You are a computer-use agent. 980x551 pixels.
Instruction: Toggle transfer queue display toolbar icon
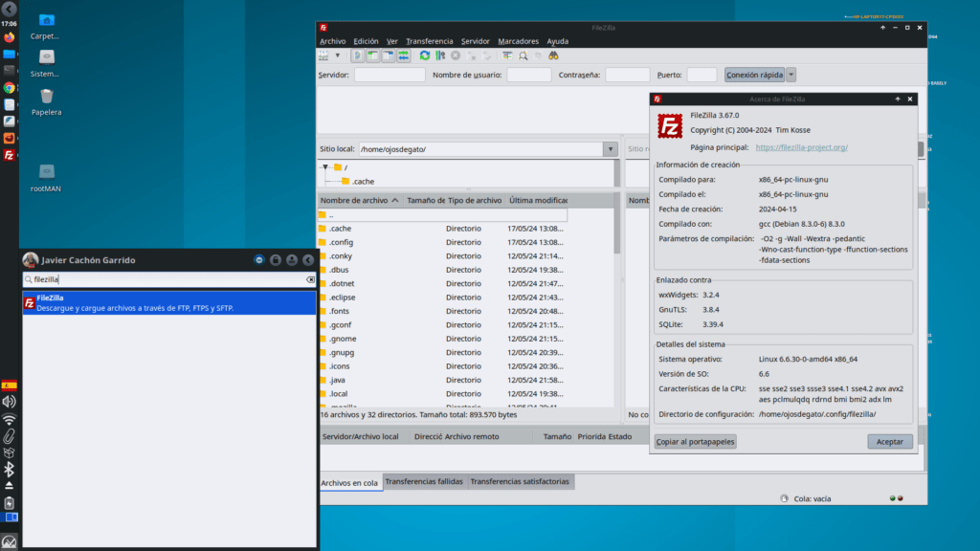pos(404,55)
